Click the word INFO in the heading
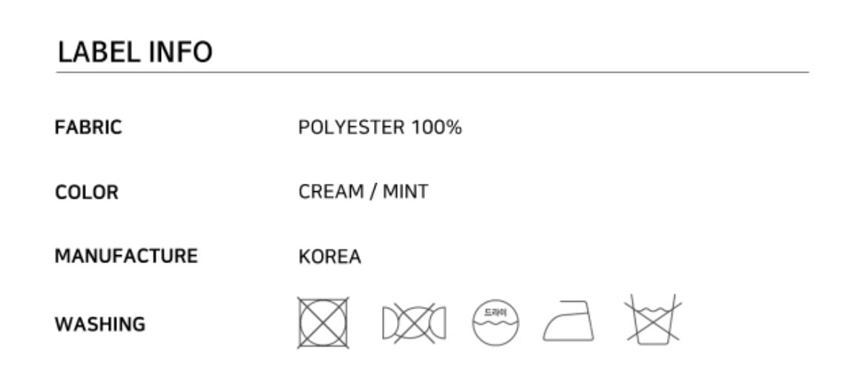The image size is (868, 384). pyautogui.click(x=180, y=53)
